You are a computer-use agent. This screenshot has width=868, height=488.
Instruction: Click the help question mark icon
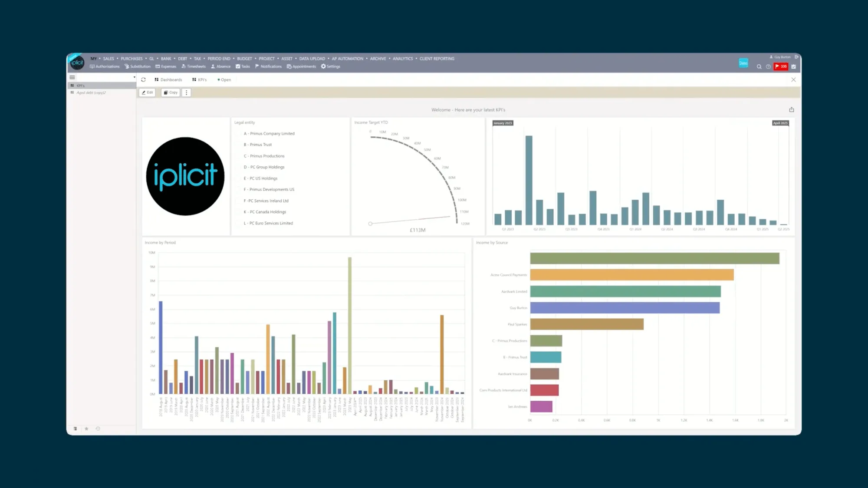coord(768,67)
